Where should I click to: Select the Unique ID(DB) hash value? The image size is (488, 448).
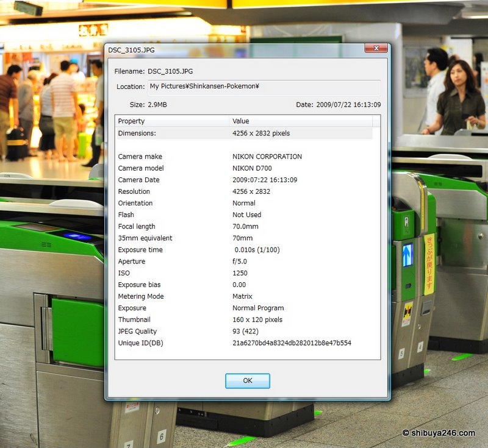tap(292, 343)
